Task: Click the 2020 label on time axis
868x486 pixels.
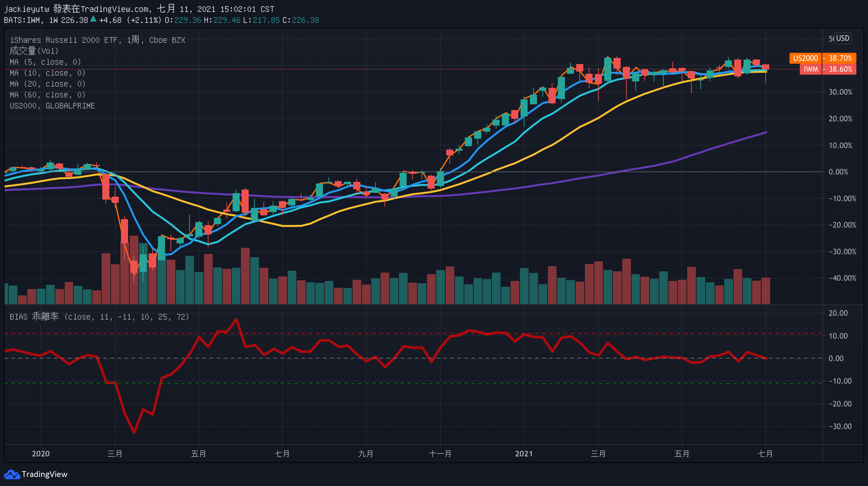Action: [41, 453]
